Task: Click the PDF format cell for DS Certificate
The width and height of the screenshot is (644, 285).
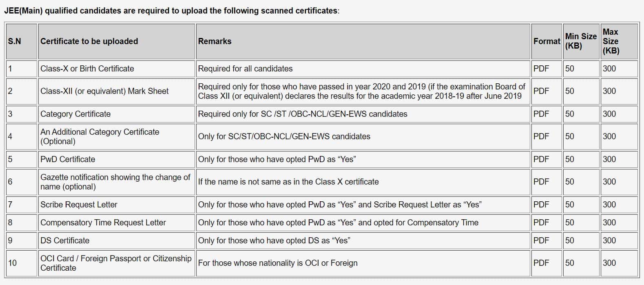Action: [x=541, y=240]
